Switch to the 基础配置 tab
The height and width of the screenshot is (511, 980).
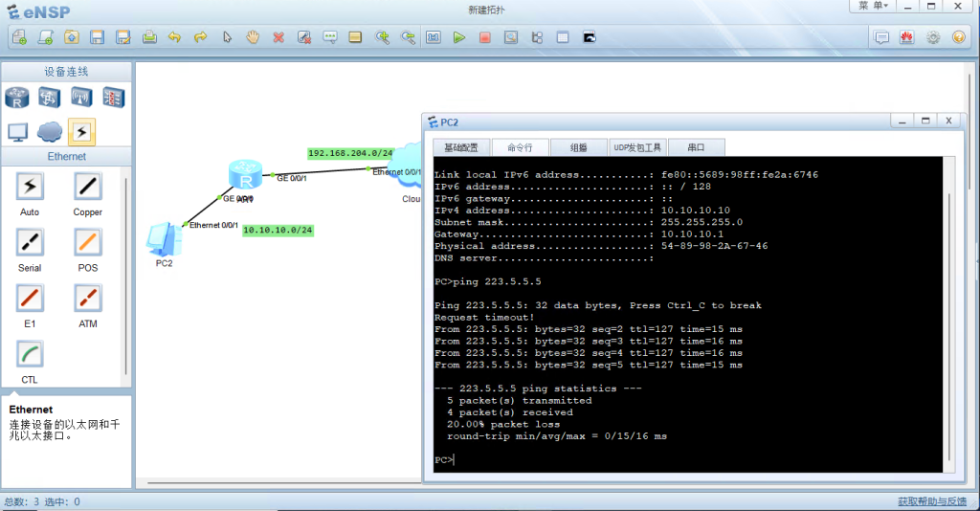pos(460,147)
